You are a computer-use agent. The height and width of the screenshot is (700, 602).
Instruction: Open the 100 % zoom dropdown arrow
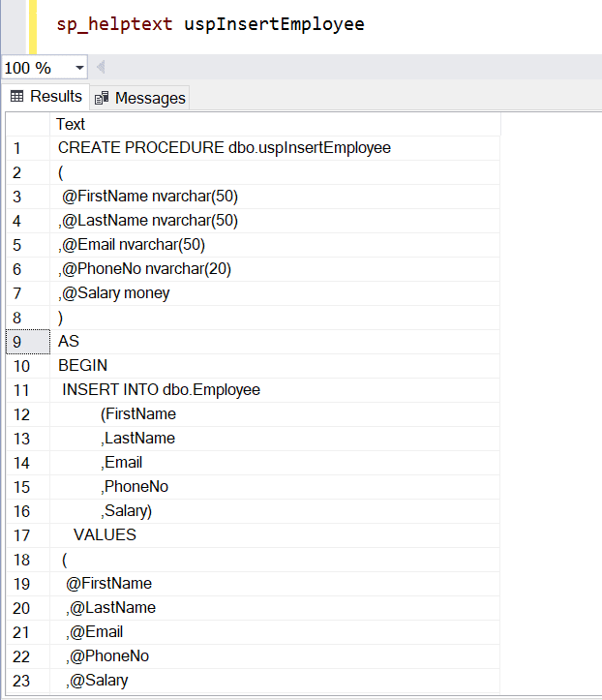(x=78, y=68)
